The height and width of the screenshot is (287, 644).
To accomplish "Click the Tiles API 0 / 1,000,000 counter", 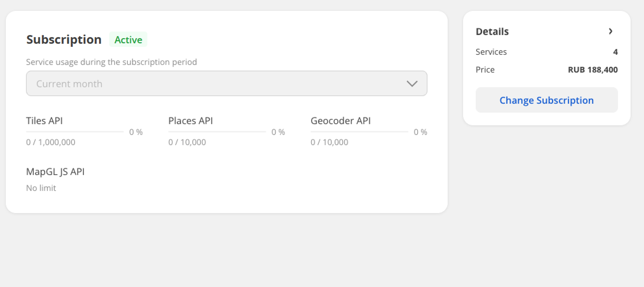I will point(51,142).
